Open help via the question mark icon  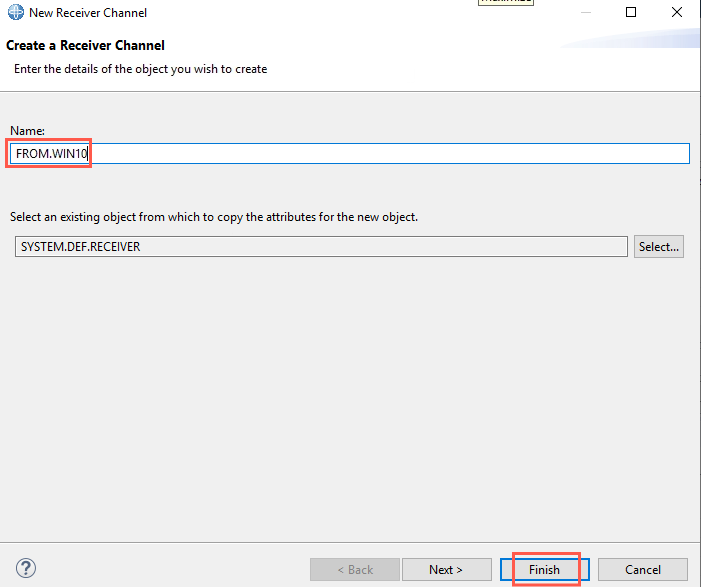tap(26, 568)
